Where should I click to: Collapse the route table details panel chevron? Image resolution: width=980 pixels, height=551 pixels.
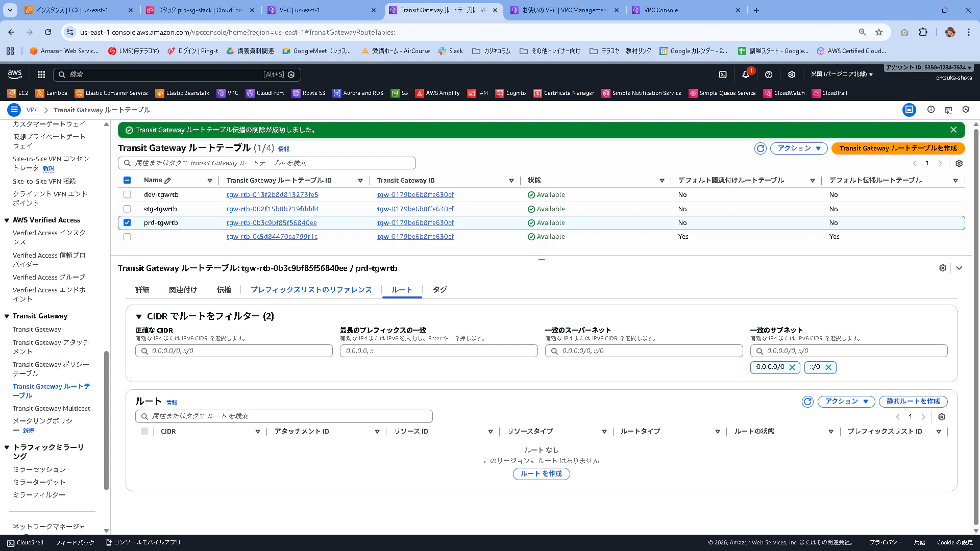[x=959, y=268]
